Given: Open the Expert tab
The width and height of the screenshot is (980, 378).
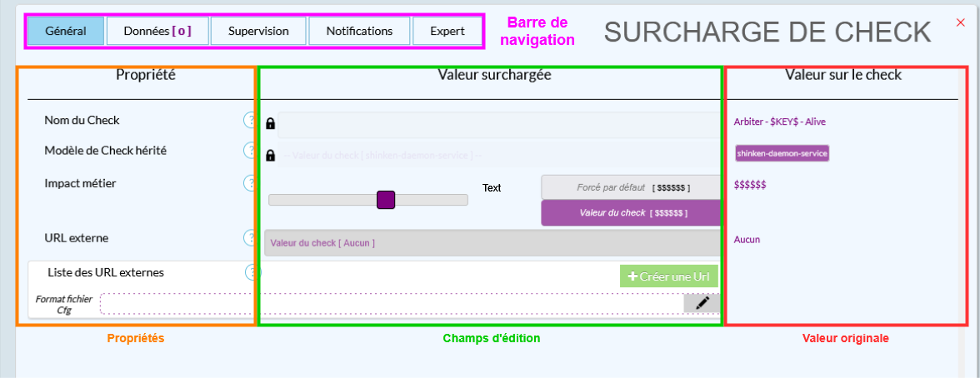Looking at the screenshot, I should pyautogui.click(x=447, y=31).
